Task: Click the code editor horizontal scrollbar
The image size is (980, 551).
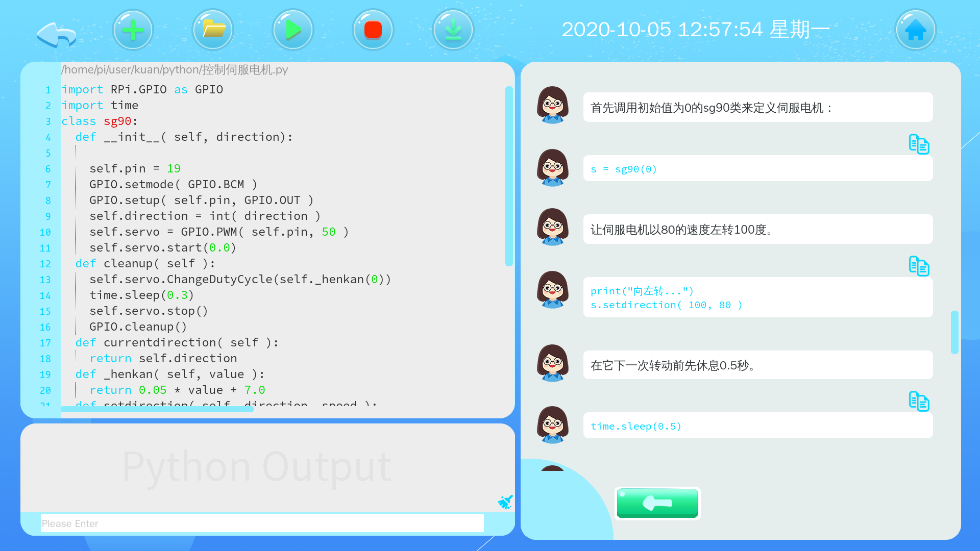Action: coord(157,409)
